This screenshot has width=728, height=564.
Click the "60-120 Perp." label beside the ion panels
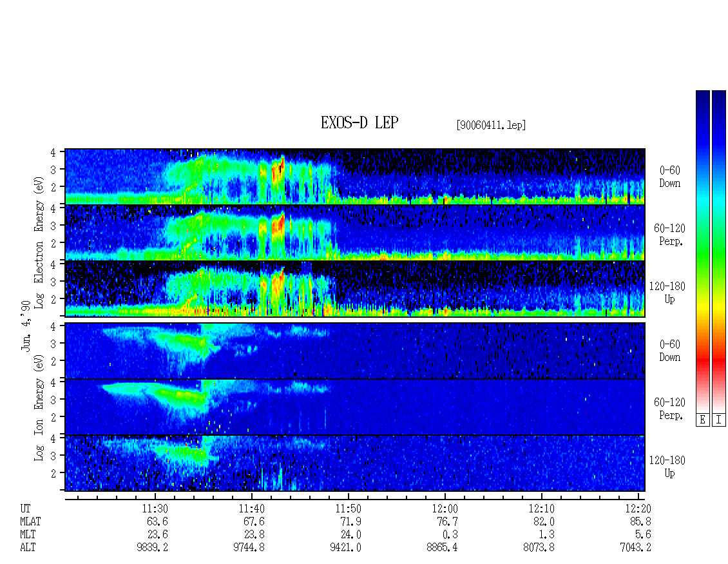(669, 409)
